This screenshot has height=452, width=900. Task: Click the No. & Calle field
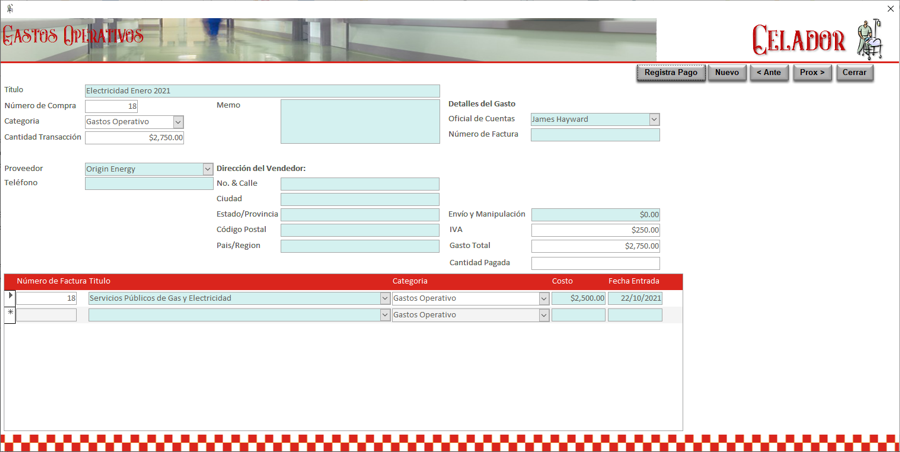click(x=360, y=184)
